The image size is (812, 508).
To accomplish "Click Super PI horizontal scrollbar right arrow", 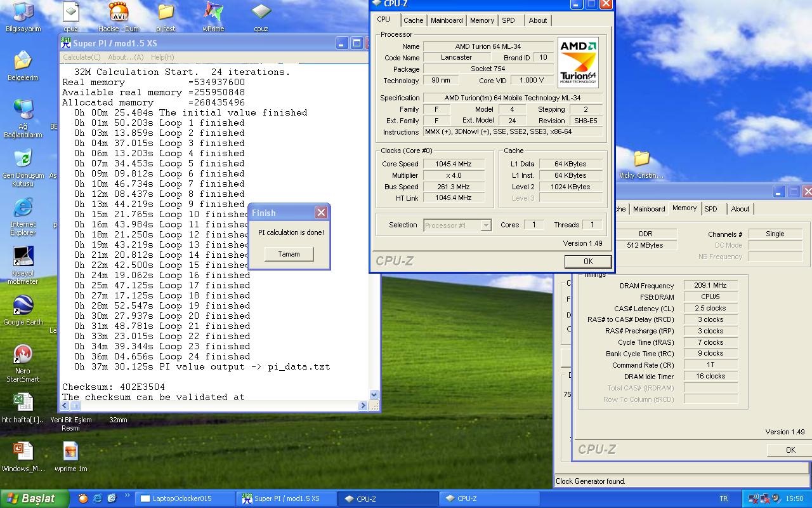I will pyautogui.click(x=363, y=406).
